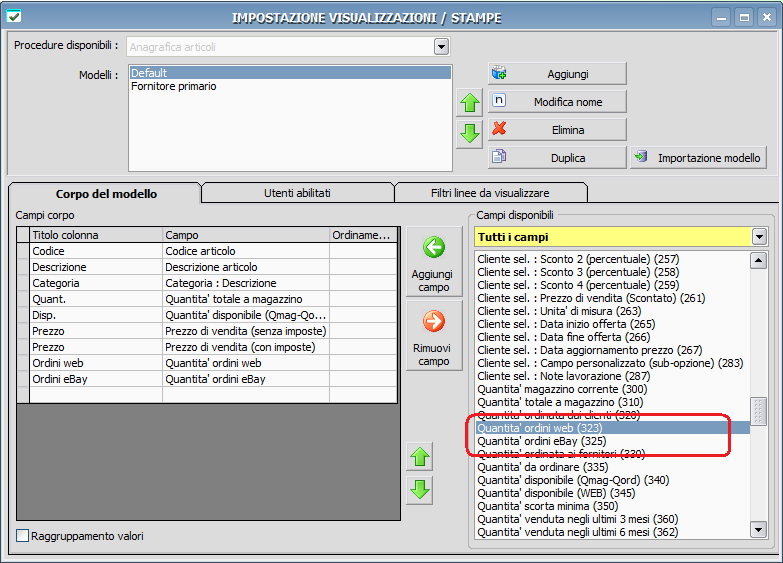This screenshot has width=783, height=563.
Task: Click the Quantita' totale a magazzino table cell
Action: tap(246, 299)
